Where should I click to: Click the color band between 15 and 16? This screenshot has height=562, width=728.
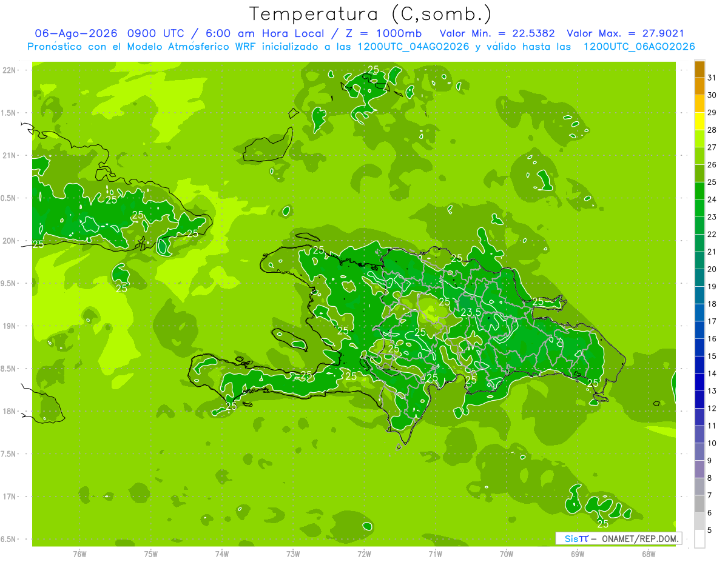699,347
